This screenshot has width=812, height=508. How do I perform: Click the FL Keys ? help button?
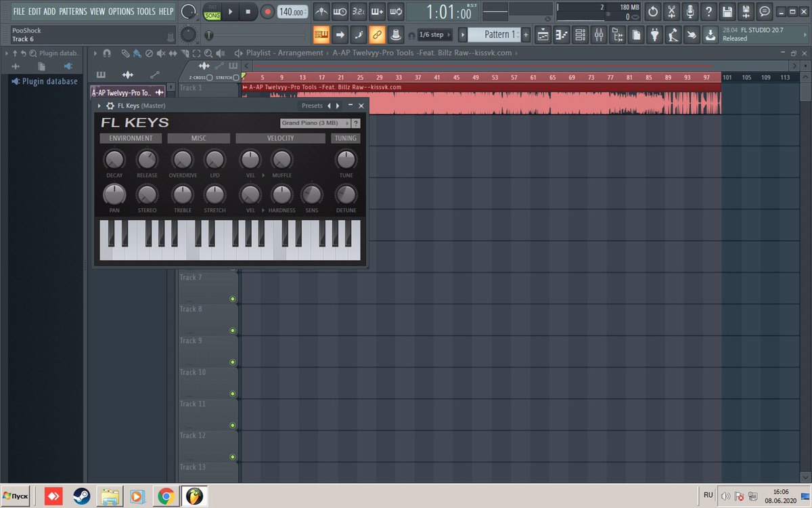coord(356,123)
